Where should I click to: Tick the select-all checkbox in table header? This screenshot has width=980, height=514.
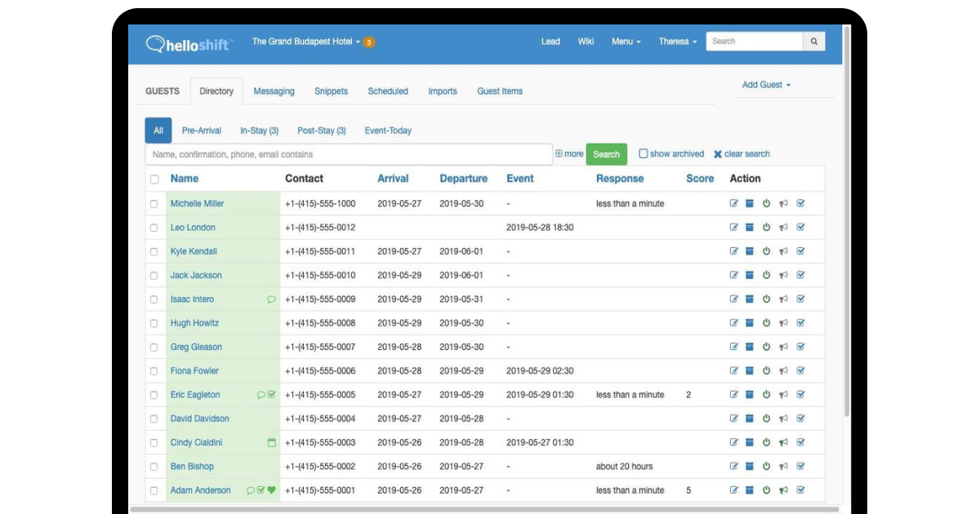tap(154, 179)
